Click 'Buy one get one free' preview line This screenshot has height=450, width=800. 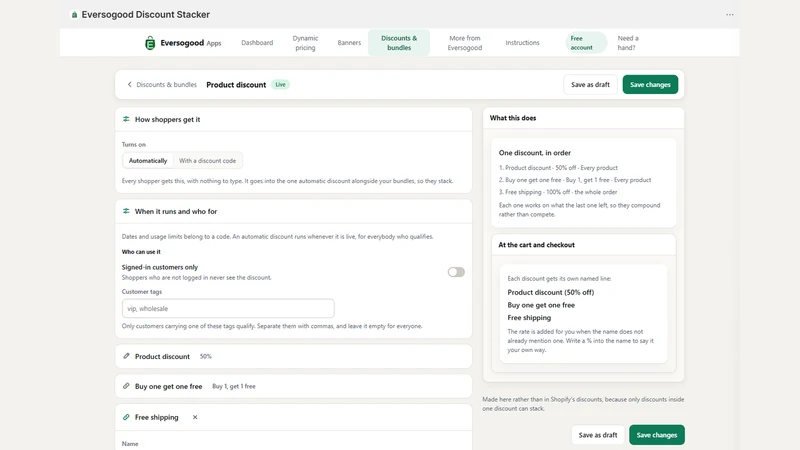coord(541,305)
